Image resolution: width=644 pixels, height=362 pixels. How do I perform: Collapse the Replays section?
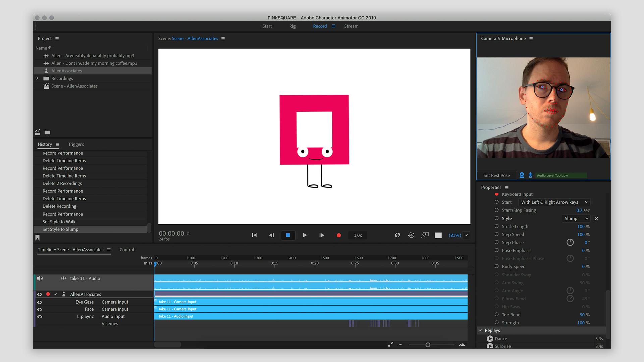point(480,330)
